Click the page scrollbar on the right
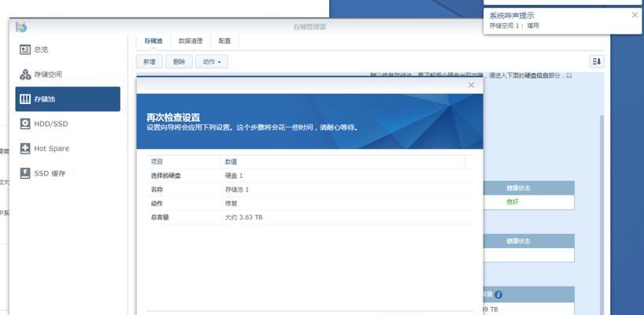The image size is (644, 315). point(601,213)
